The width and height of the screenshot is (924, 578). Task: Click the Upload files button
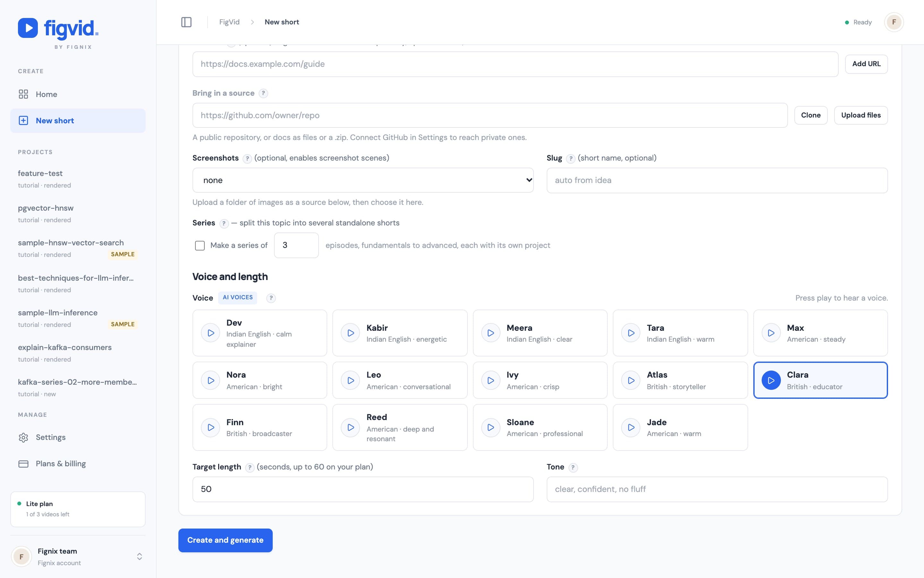coord(860,115)
